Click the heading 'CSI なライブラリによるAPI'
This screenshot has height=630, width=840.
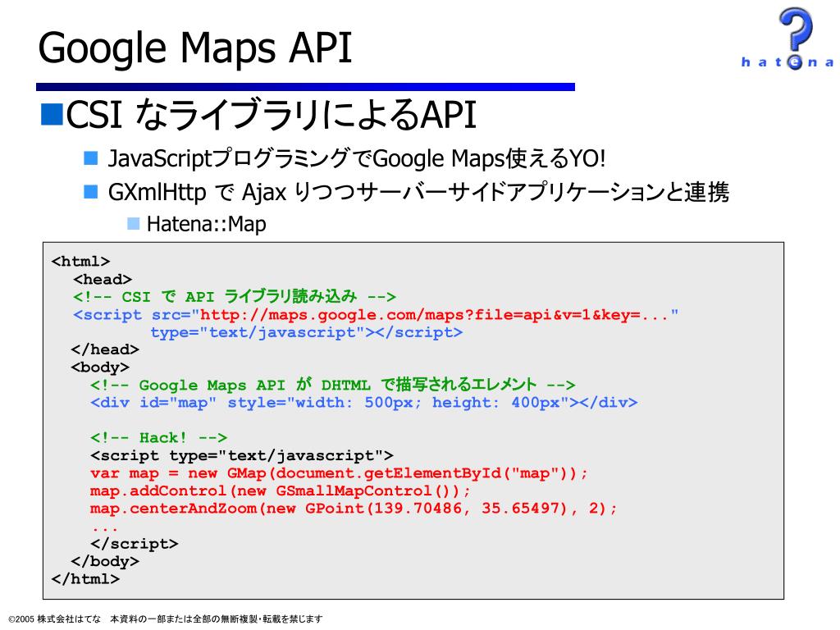click(x=271, y=114)
